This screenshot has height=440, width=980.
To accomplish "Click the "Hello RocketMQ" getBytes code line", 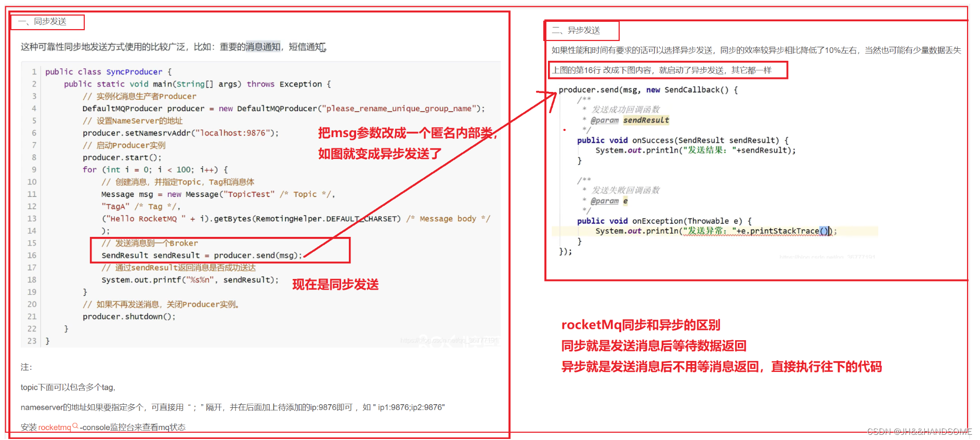I will (296, 219).
